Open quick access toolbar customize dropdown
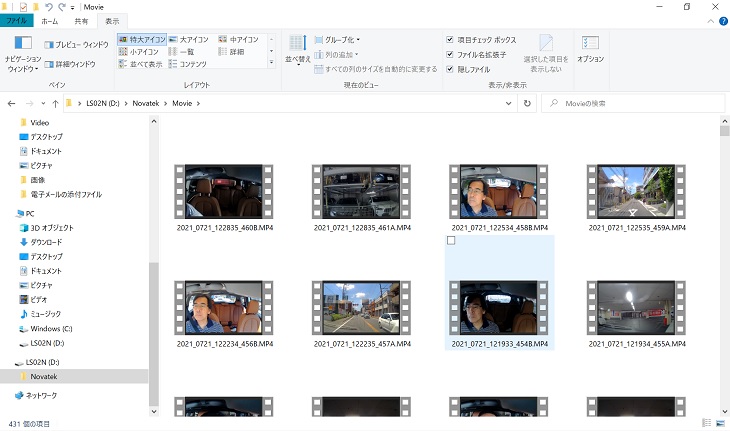Viewport: 730px width, 431px height. [x=73, y=7]
